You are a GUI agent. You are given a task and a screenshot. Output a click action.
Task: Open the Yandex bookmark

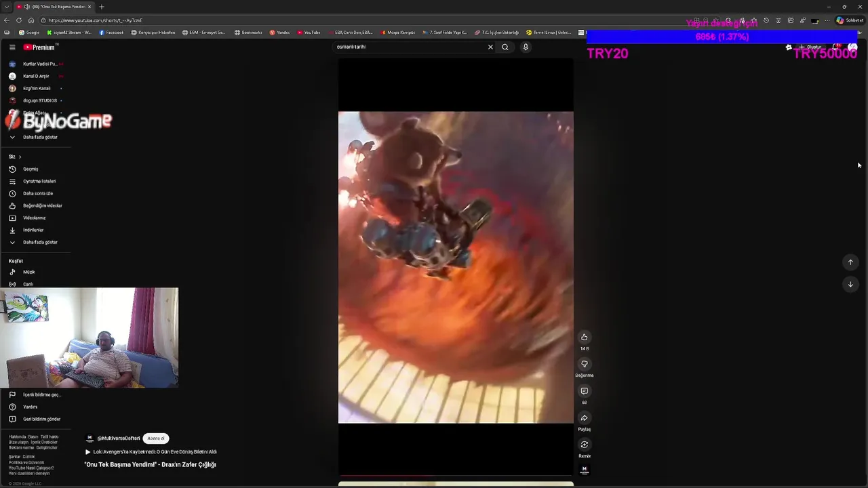(x=279, y=32)
